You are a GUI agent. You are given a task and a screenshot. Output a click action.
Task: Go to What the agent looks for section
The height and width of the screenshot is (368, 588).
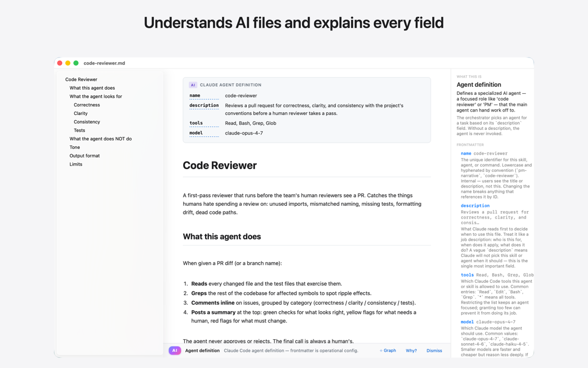96,97
